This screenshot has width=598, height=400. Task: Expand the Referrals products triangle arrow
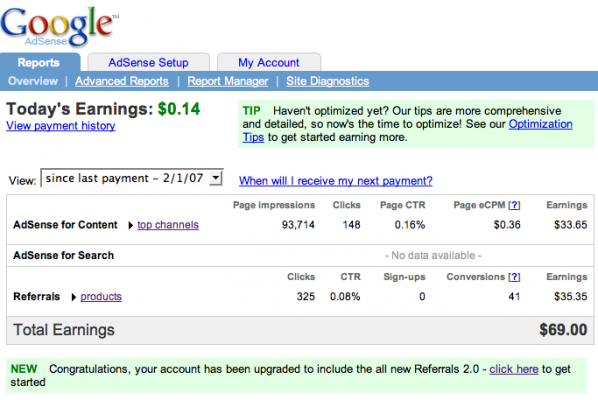tap(74, 297)
